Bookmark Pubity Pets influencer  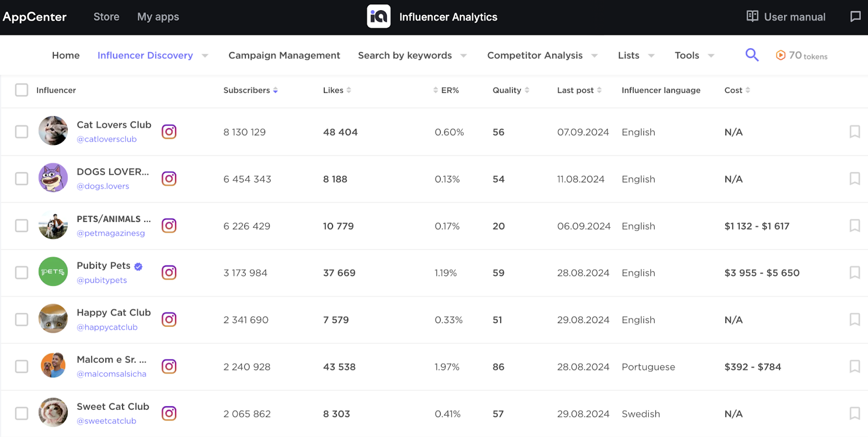[x=855, y=273]
